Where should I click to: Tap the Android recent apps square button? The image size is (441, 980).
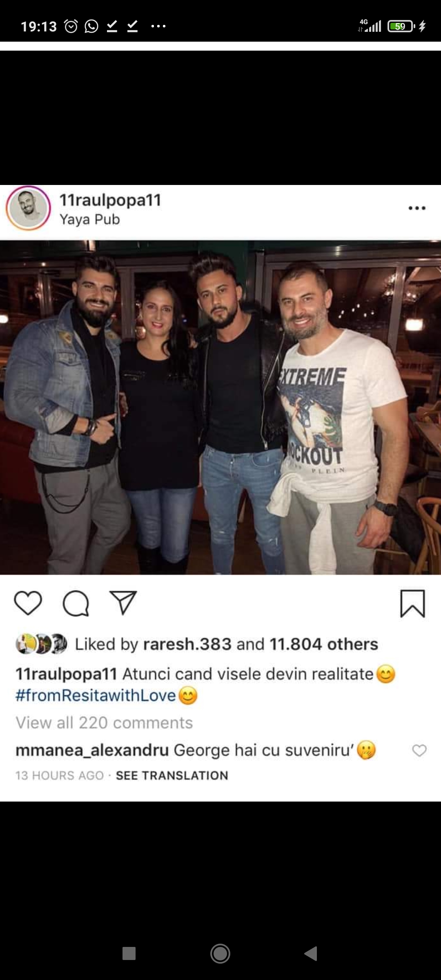pyautogui.click(x=129, y=953)
